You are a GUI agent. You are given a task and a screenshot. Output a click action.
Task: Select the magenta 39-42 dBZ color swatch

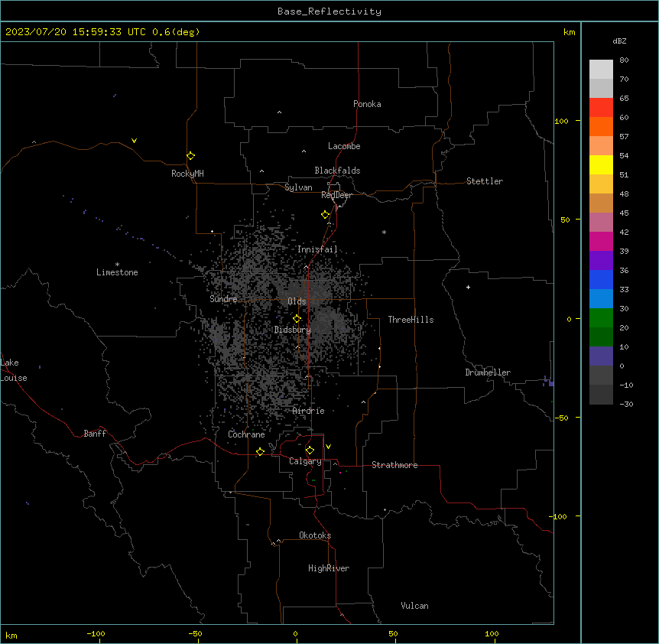(x=601, y=241)
